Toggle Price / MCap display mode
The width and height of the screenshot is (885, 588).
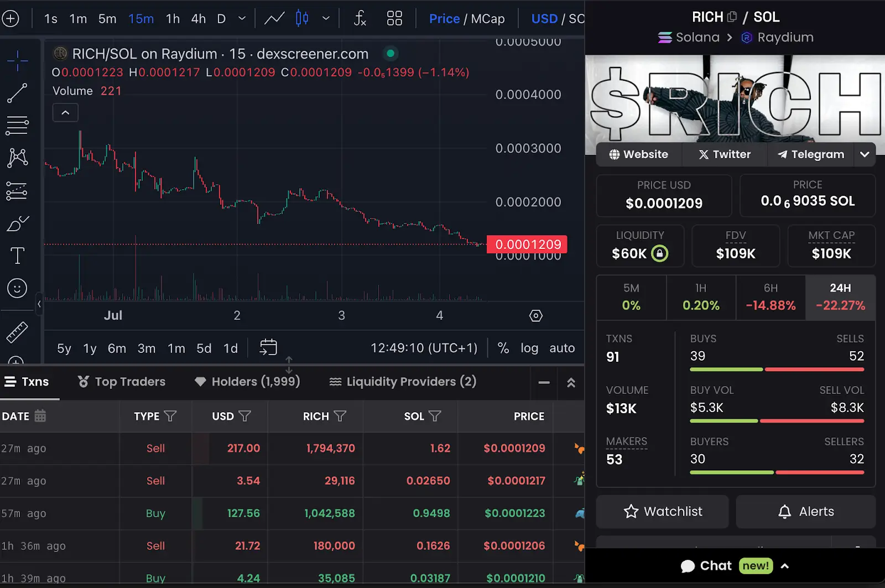[x=467, y=18]
